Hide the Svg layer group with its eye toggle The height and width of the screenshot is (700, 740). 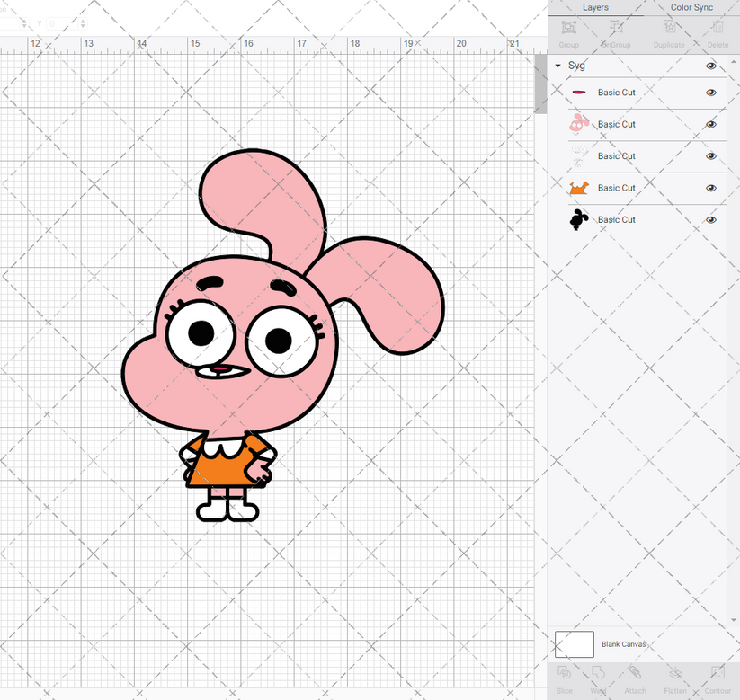pos(710,66)
